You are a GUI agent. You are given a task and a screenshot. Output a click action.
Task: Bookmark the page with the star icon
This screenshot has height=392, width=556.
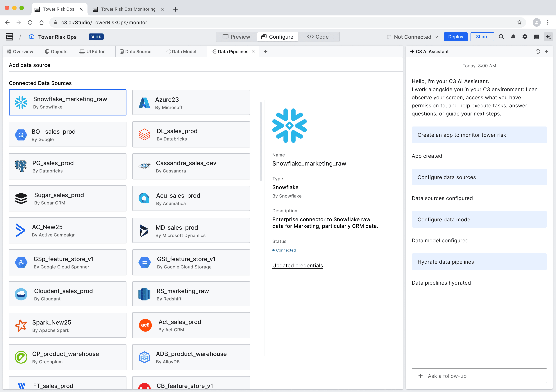519,23
